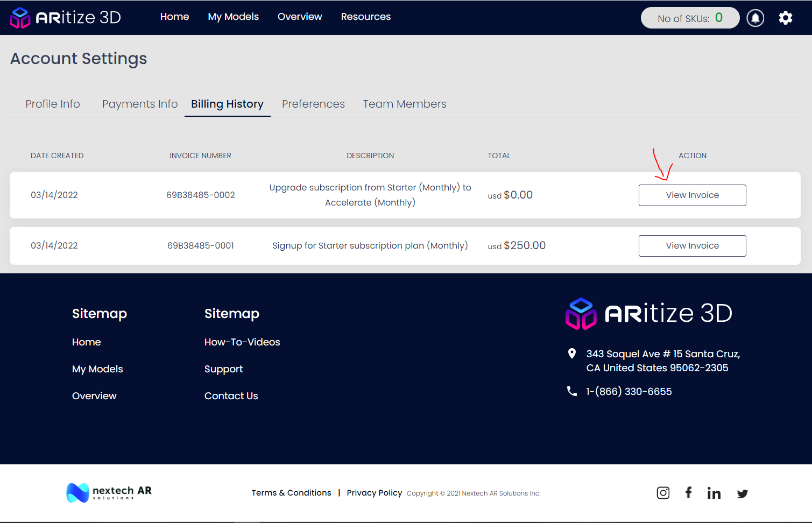Image resolution: width=812 pixels, height=523 pixels.
Task: Click the usd $0.00 total
Action: (510, 195)
